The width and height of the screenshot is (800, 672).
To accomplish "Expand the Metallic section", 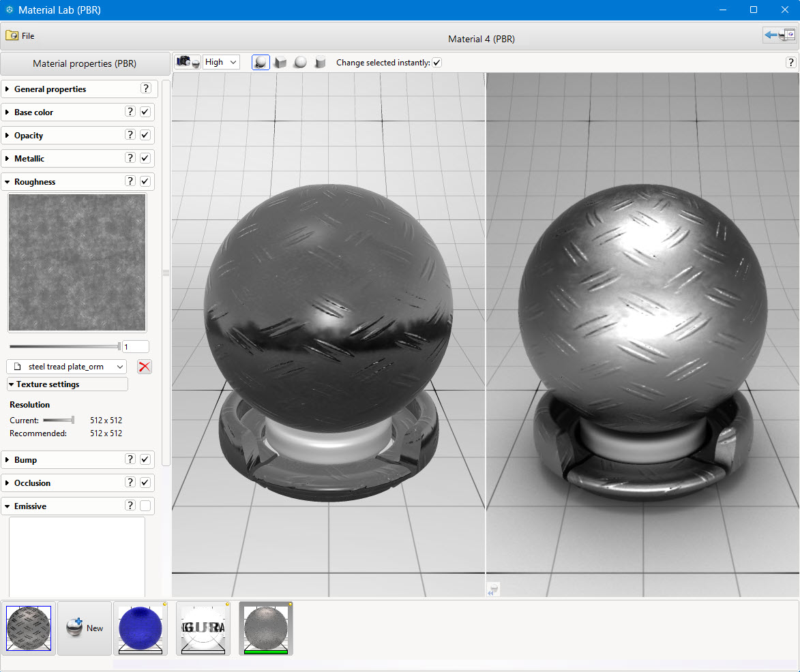I will [x=29, y=158].
